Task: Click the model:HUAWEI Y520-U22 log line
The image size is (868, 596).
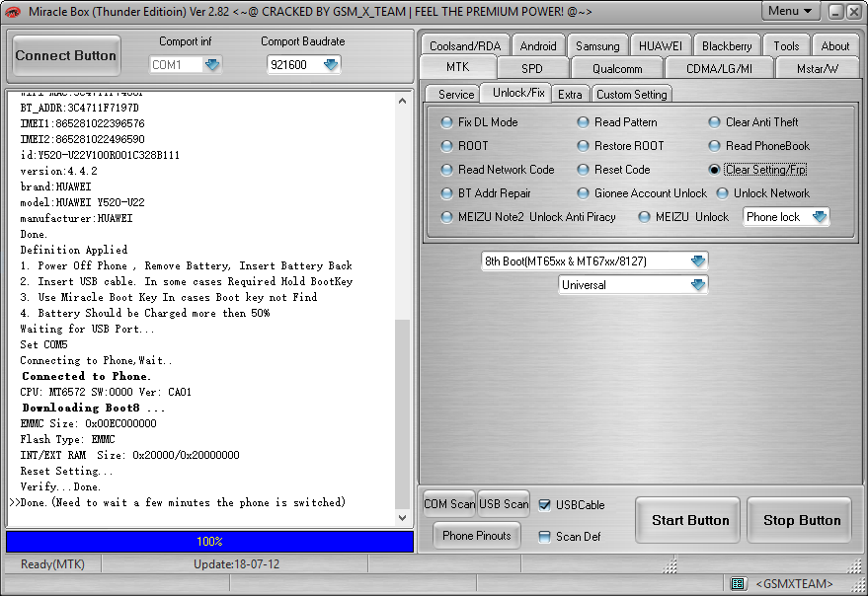Action: point(83,202)
